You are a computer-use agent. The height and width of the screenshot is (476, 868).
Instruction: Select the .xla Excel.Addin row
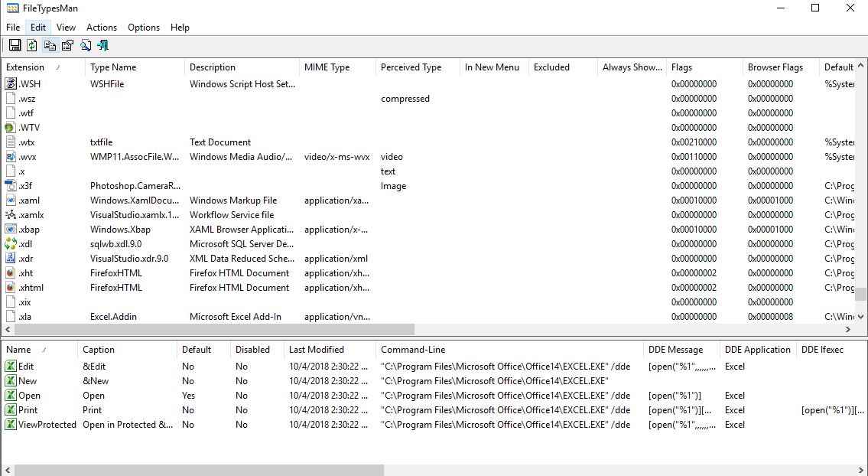coord(428,317)
